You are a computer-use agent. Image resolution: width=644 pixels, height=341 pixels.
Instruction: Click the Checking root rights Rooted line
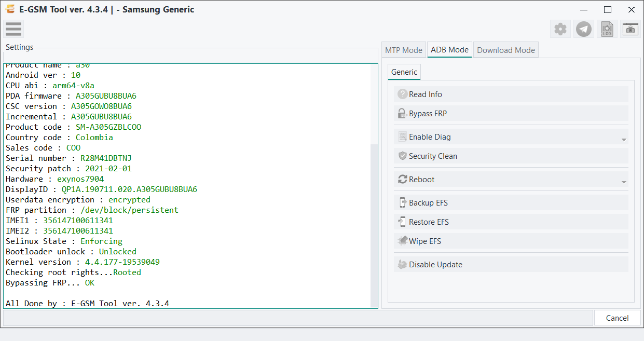(73, 272)
